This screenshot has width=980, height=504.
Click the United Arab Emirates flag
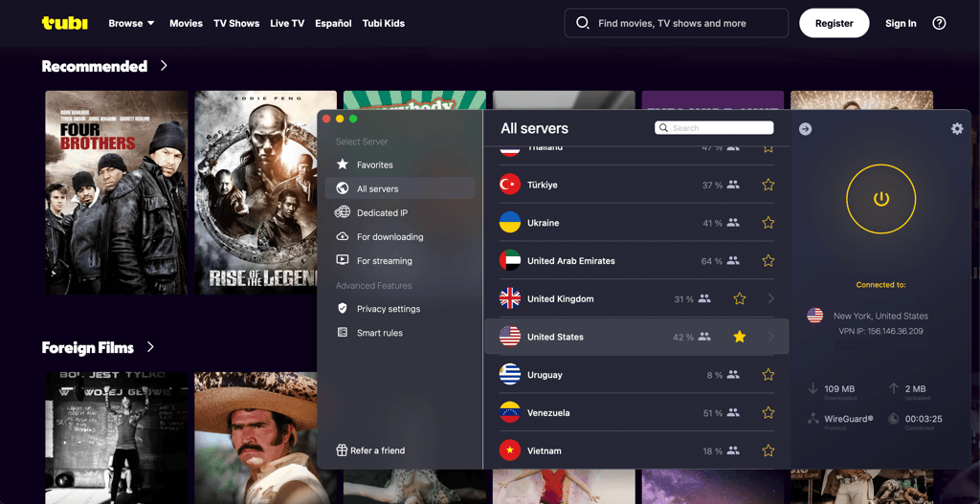(x=510, y=261)
